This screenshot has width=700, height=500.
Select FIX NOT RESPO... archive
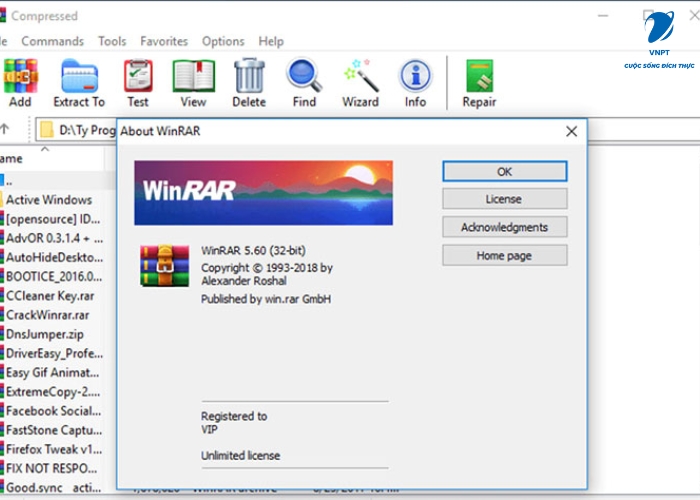[x=50, y=469]
